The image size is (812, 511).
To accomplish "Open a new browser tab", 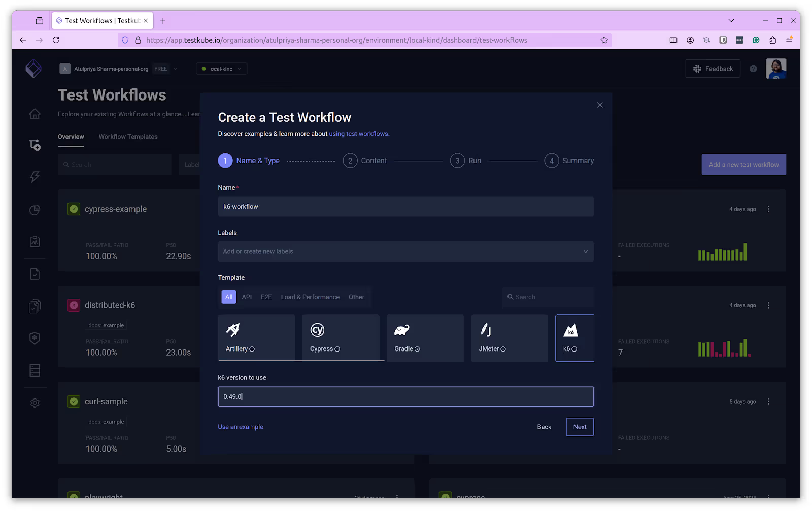I will coord(163,21).
